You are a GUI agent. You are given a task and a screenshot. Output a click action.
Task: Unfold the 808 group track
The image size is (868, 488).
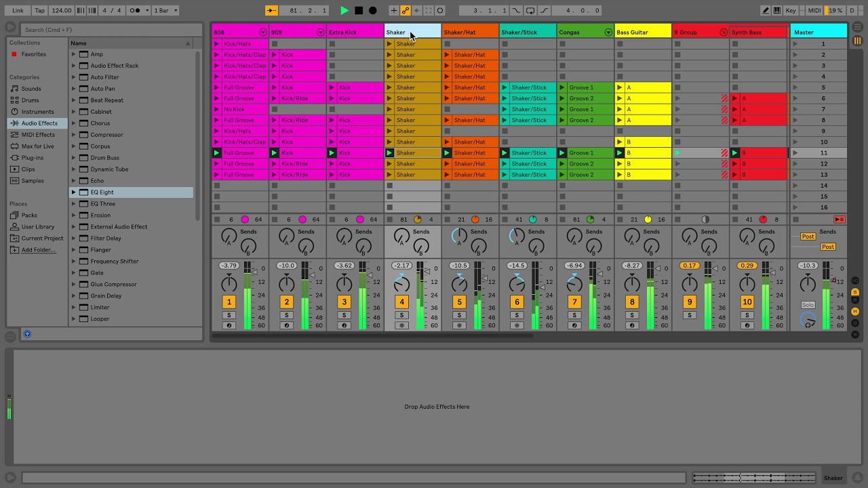[x=263, y=33]
